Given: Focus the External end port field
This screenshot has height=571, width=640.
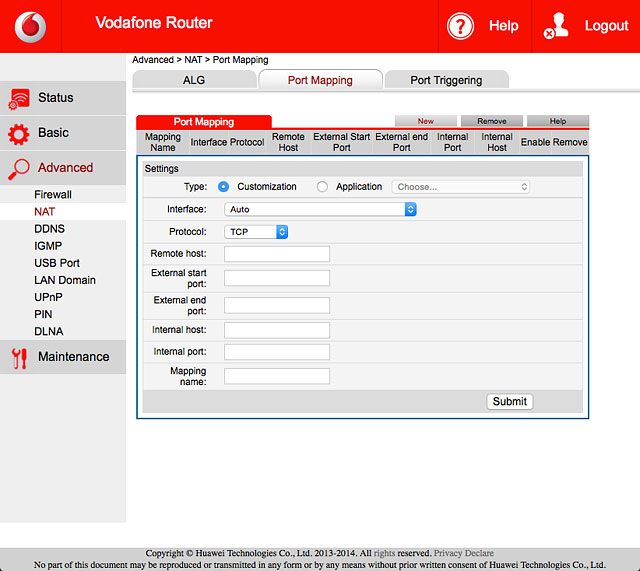Looking at the screenshot, I should click(x=277, y=306).
